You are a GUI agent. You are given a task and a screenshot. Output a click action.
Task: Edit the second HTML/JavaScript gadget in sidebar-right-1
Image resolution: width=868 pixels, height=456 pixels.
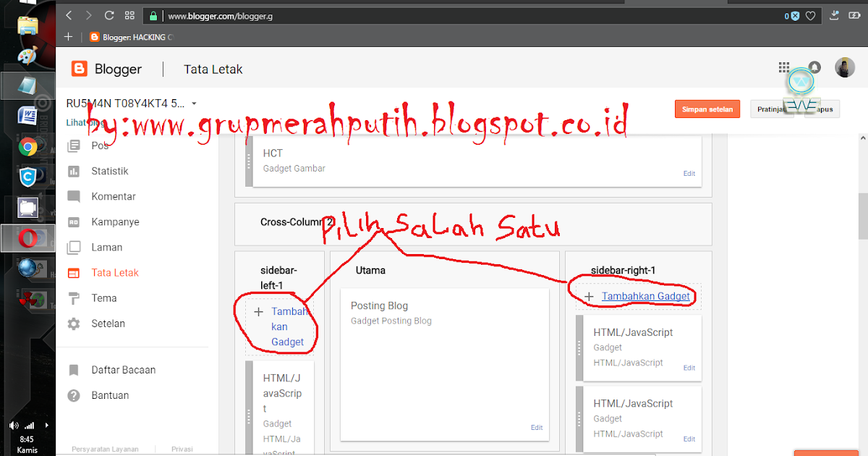689,439
